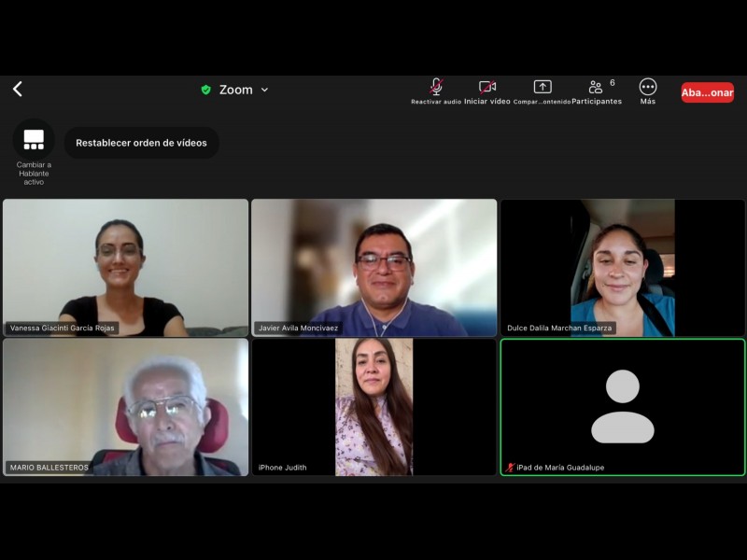Click the green security shield icon
The width and height of the screenshot is (747, 560).
coord(205,90)
